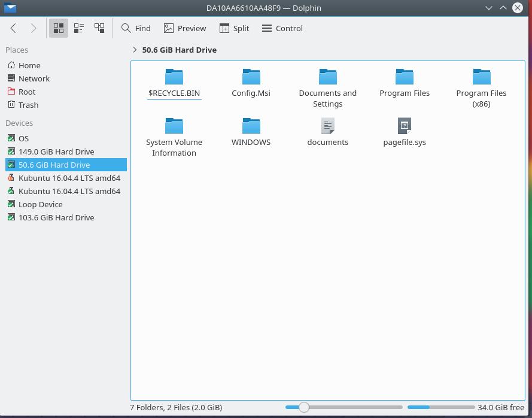Open Trash in Places panel
The height and width of the screenshot is (418, 532).
[28, 105]
